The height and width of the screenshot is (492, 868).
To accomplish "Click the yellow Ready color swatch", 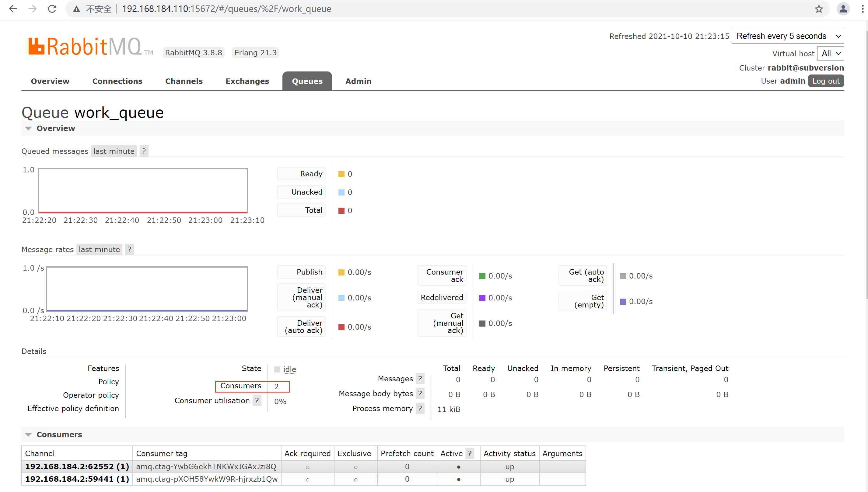I will (x=341, y=174).
